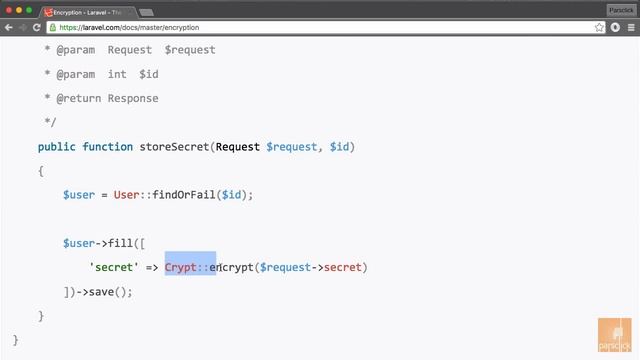Open a new tab with the blank tab button
Screen dimensions: 640x360
click(x=147, y=13)
